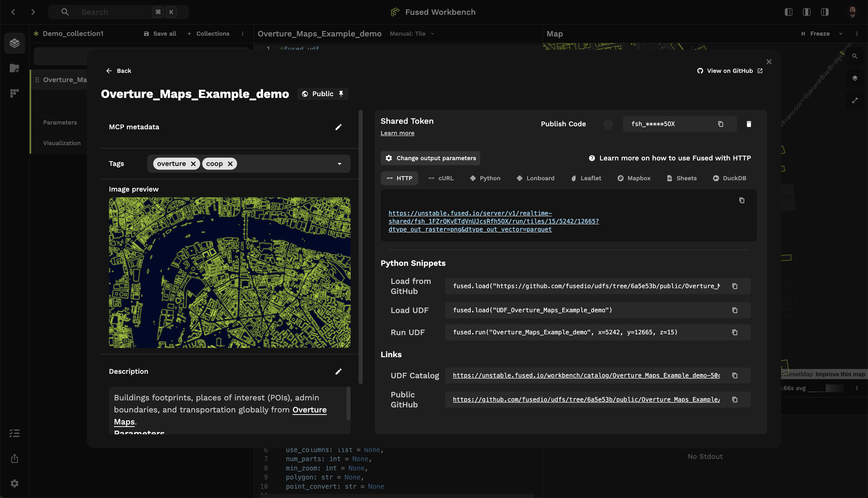Screen dimensions: 868x498
Task: Toggle the Publish Code switch
Action: [x=608, y=124]
